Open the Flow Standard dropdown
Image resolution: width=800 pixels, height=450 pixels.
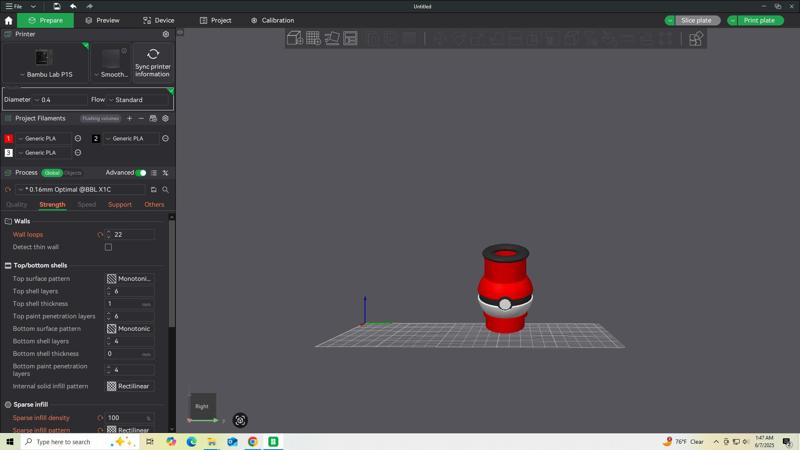138,100
